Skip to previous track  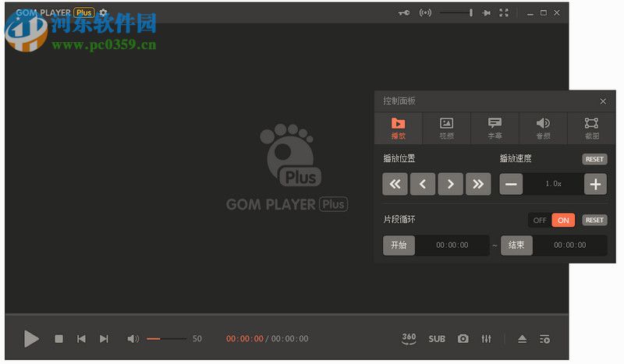81,339
